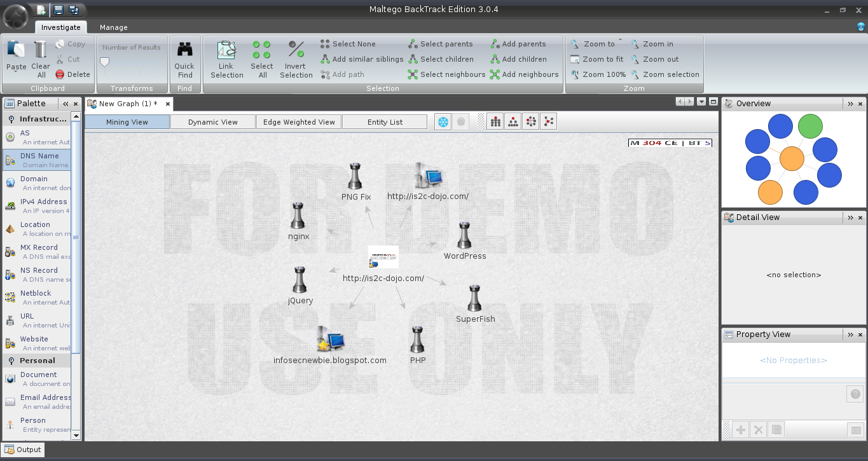Screen dimensions: 868x461
Task: Close the New Graph (1) tab
Action: [168, 104]
